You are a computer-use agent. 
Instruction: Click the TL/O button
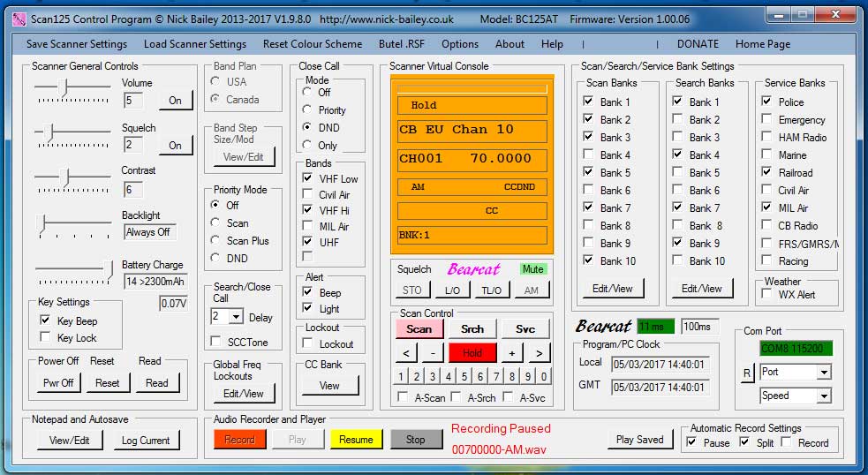[x=492, y=290]
